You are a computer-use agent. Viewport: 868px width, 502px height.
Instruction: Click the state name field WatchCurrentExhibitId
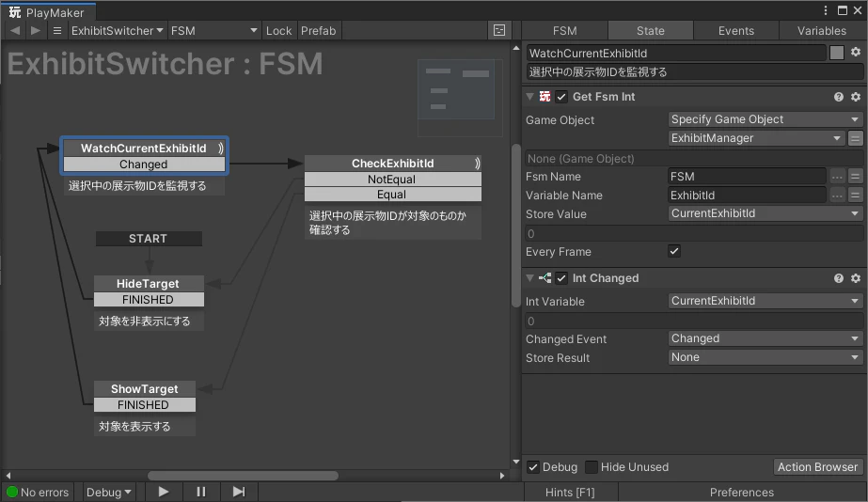[x=675, y=54]
